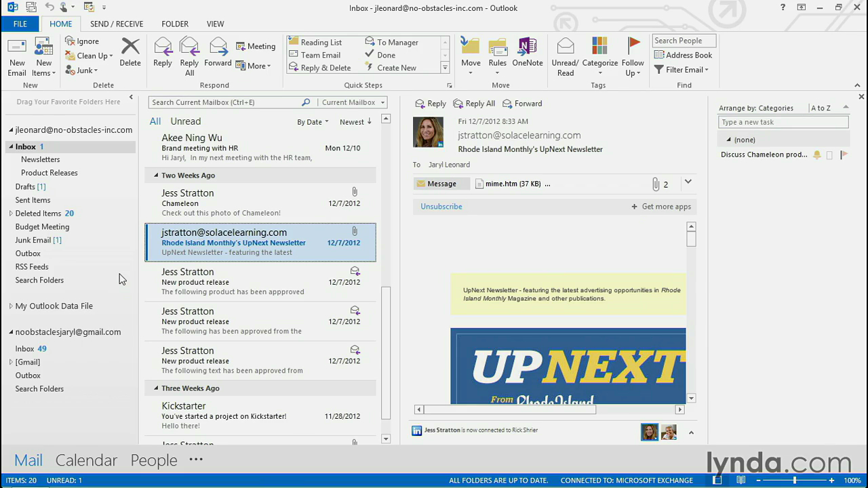868x488 pixels.
Task: Delete the selected message
Action: click(x=130, y=53)
